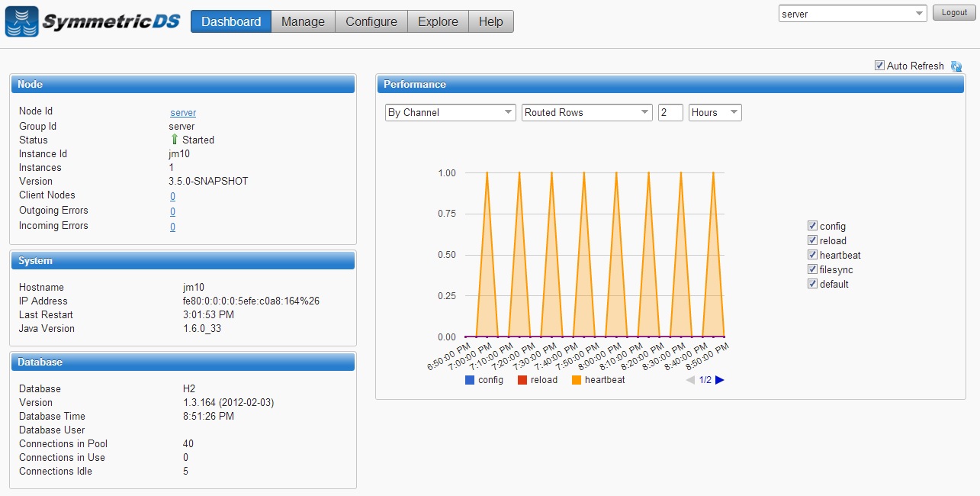This screenshot has height=496, width=980.
Task: Click the Database panel header
Action: tap(183, 362)
